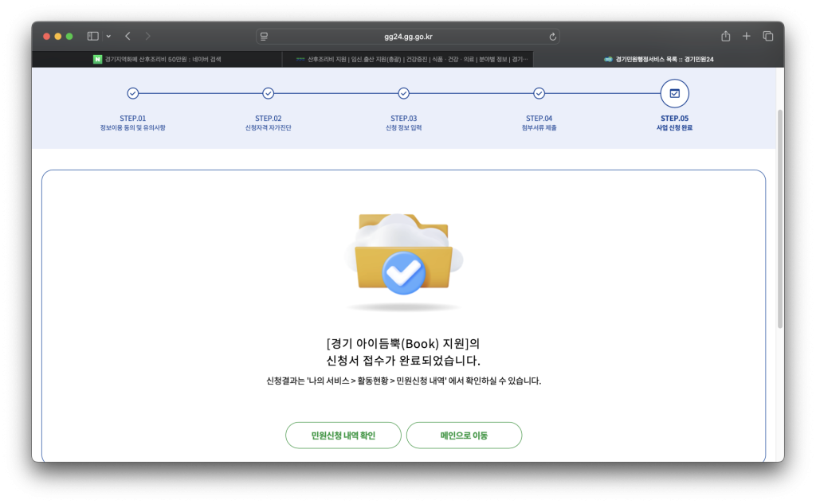The image size is (816, 504).
Task: Click the vertical page scrollbar
Action: [x=779, y=215]
